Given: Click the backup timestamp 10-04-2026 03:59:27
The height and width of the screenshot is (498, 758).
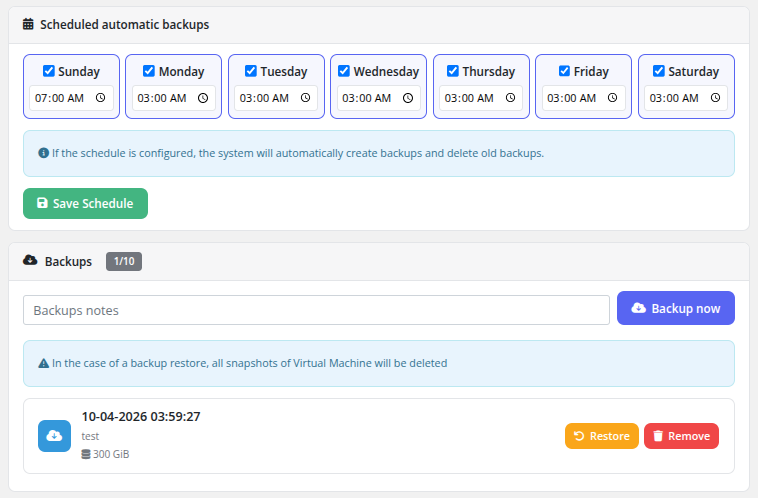Looking at the screenshot, I should click(x=141, y=417).
